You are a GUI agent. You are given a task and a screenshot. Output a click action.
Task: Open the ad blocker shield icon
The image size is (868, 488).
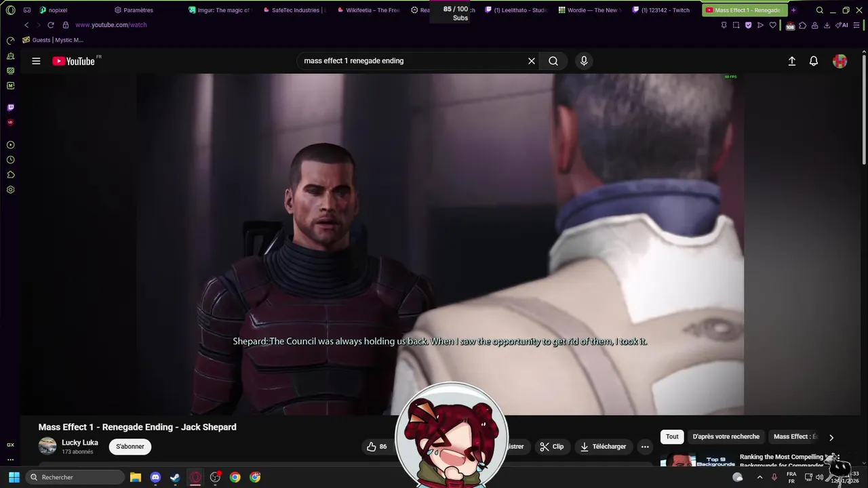click(x=748, y=25)
